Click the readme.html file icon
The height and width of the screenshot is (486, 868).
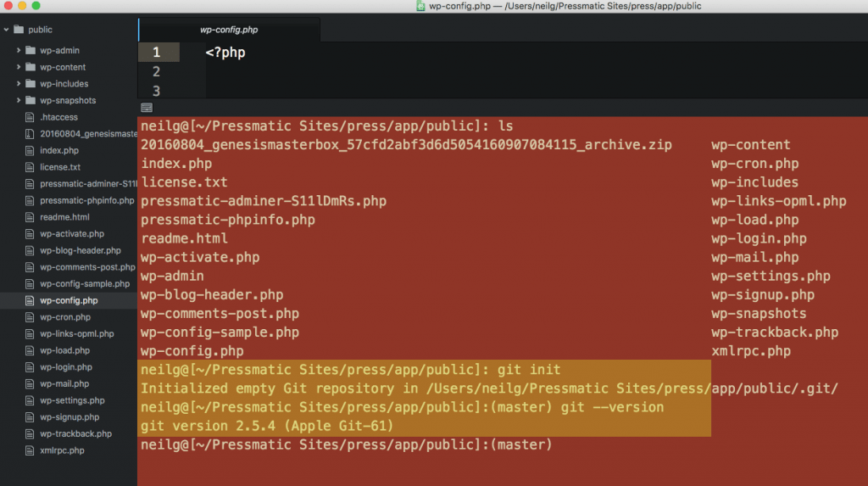30,217
